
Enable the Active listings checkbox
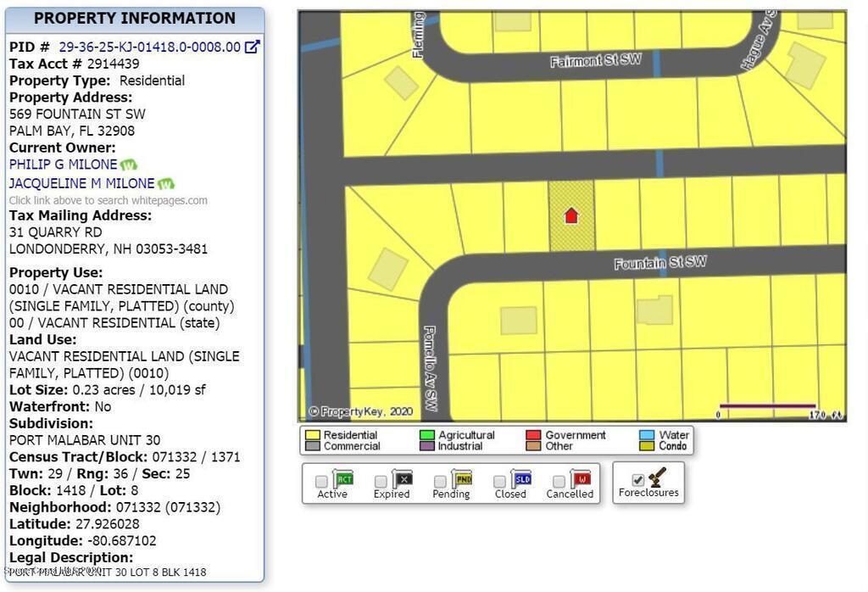321,482
